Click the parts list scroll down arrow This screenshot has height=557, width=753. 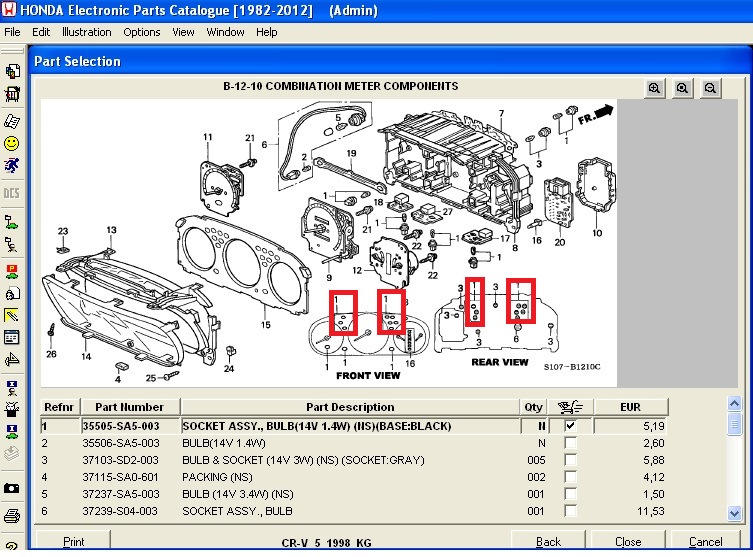[x=734, y=513]
